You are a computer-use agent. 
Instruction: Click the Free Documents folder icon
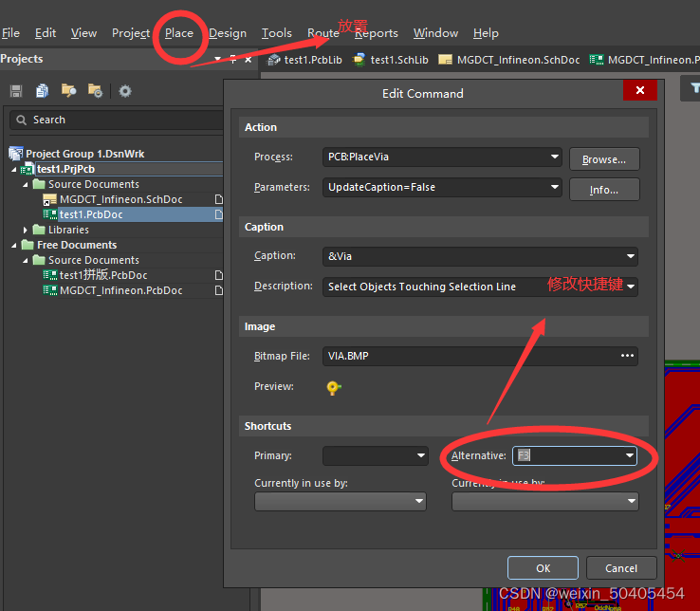28,245
